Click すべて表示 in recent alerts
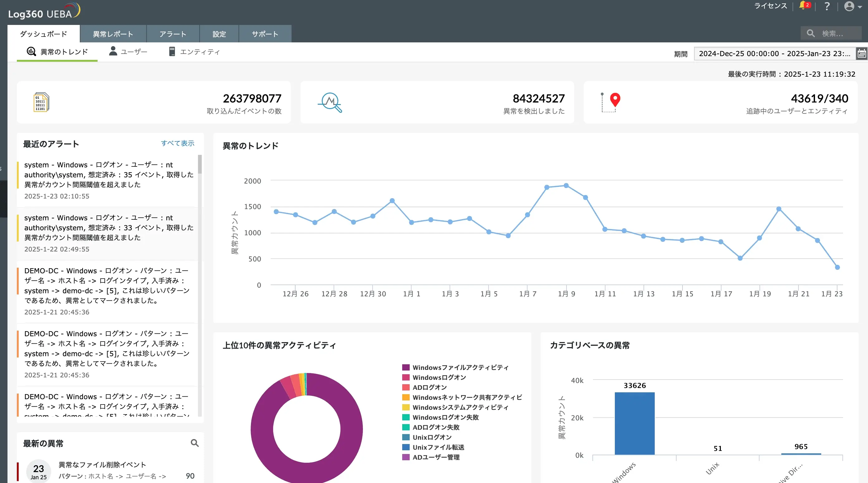The width and height of the screenshot is (868, 483). click(x=178, y=143)
